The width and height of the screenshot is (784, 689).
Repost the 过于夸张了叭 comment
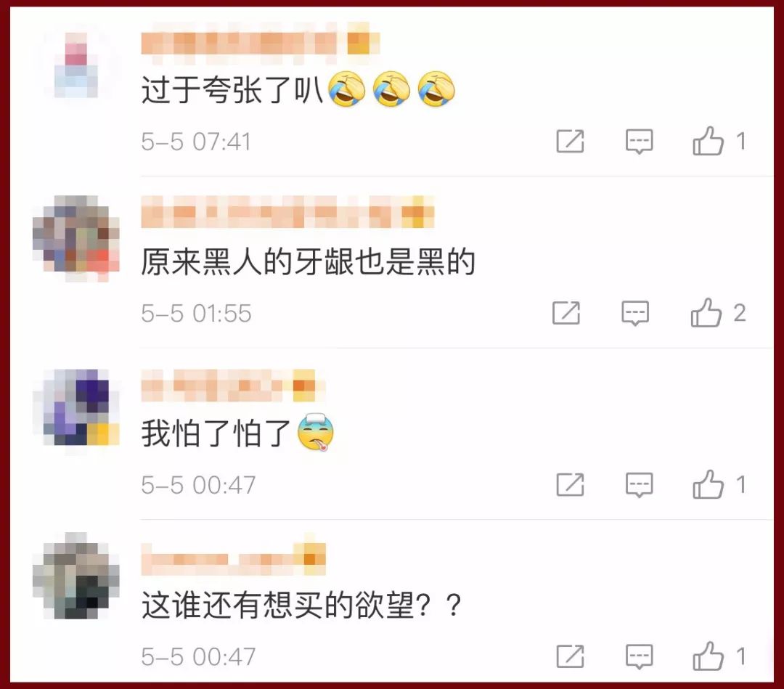click(570, 141)
